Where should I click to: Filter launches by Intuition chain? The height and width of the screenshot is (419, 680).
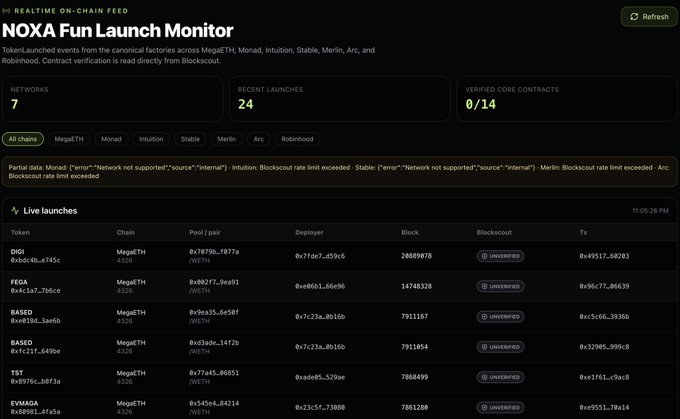pyautogui.click(x=151, y=139)
